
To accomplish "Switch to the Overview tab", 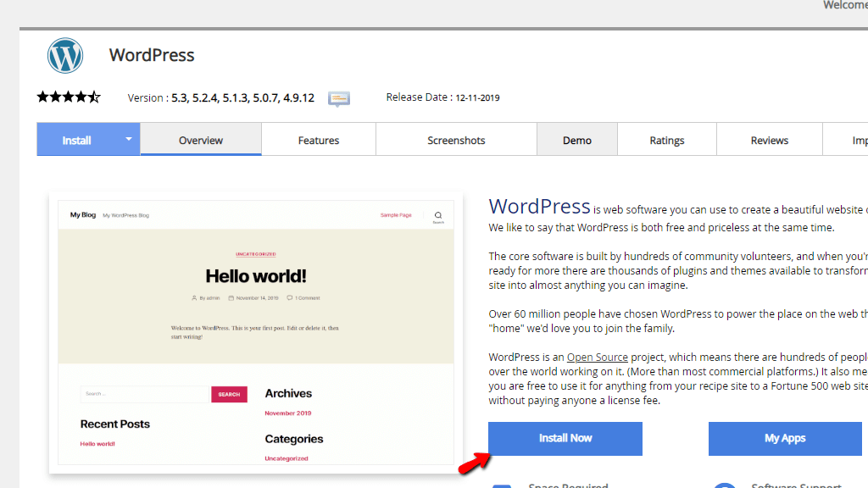I will click(201, 140).
